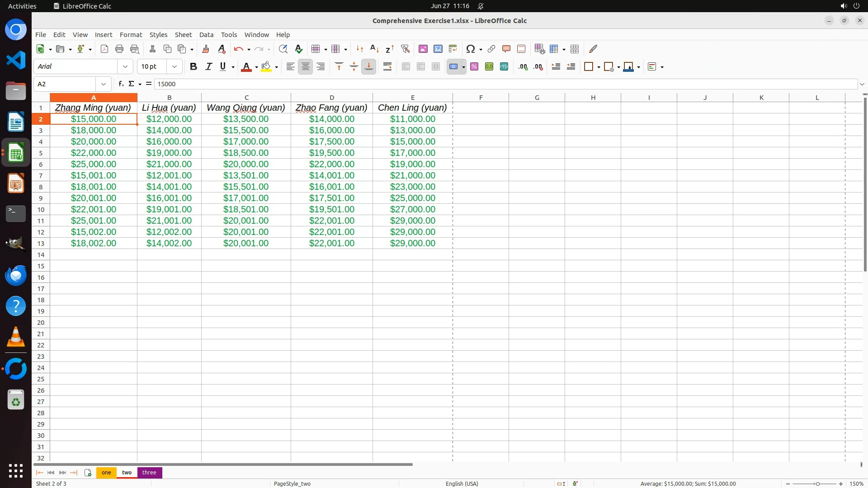Click the Sort Ascending icon
This screenshot has height=488, width=868.
coord(374,49)
